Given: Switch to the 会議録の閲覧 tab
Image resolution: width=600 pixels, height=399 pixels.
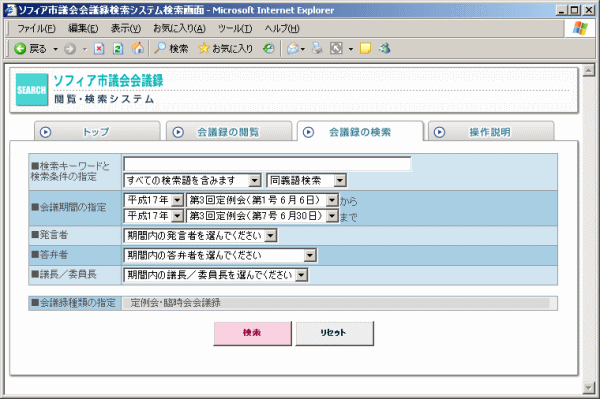Looking at the screenshot, I should pos(229,132).
